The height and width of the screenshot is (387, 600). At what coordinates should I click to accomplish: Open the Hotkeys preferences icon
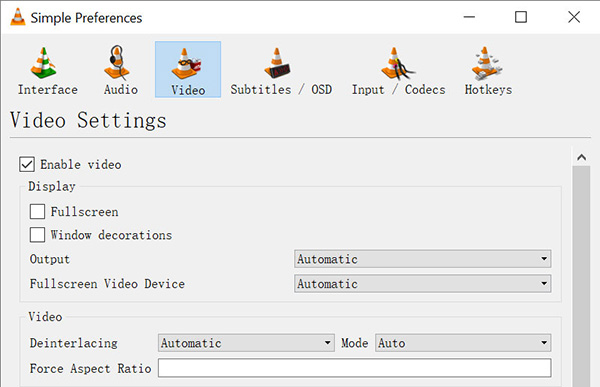486,64
